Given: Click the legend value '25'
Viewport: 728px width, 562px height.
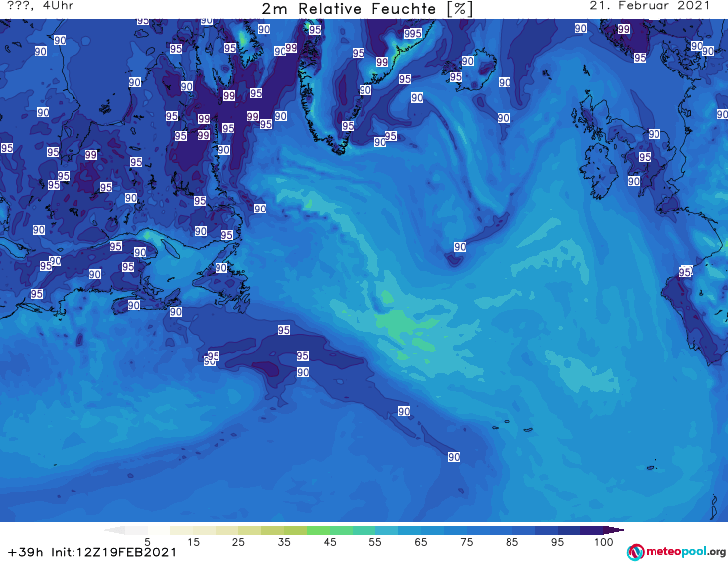Looking at the screenshot, I should click(238, 542).
